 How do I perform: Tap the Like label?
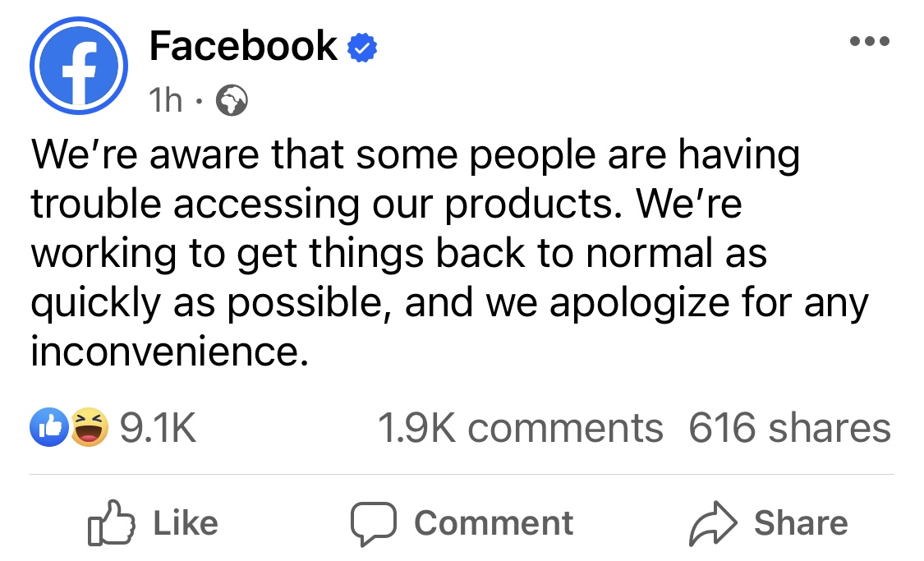[x=186, y=523]
